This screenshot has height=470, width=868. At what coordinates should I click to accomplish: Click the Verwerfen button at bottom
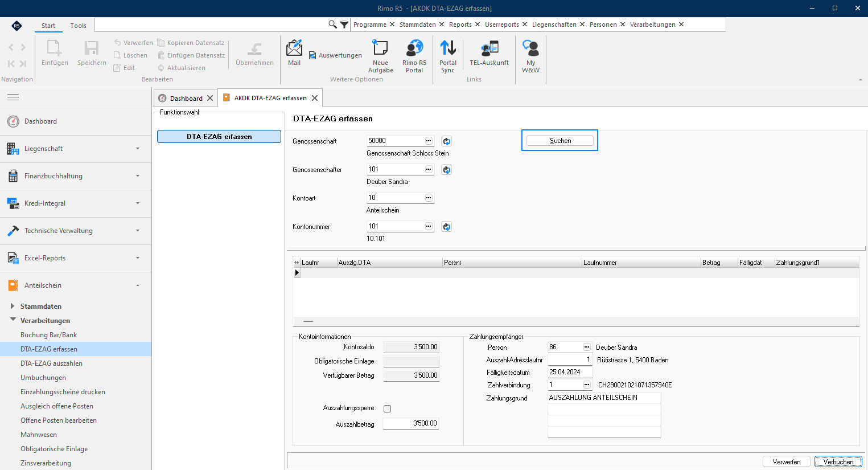tap(787, 462)
